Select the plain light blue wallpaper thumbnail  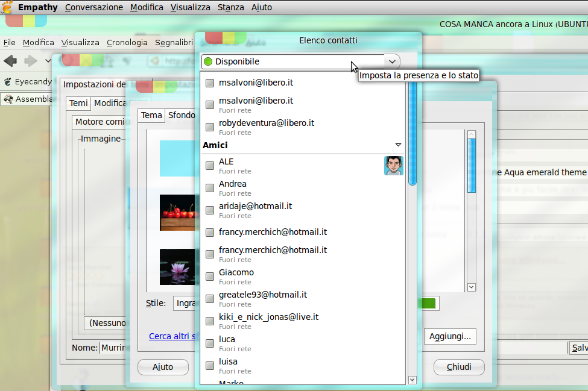click(x=177, y=158)
